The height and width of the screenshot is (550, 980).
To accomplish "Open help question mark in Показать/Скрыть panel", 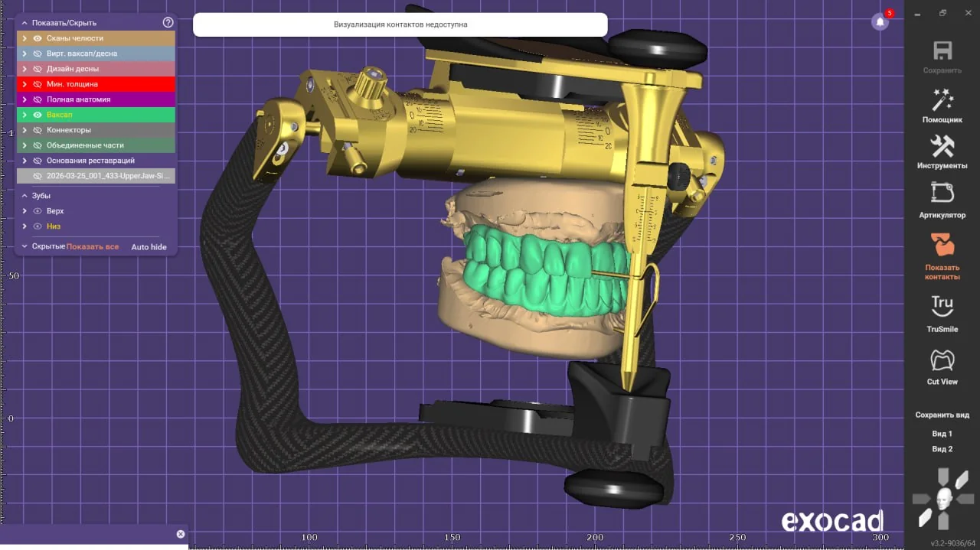I will (x=168, y=23).
